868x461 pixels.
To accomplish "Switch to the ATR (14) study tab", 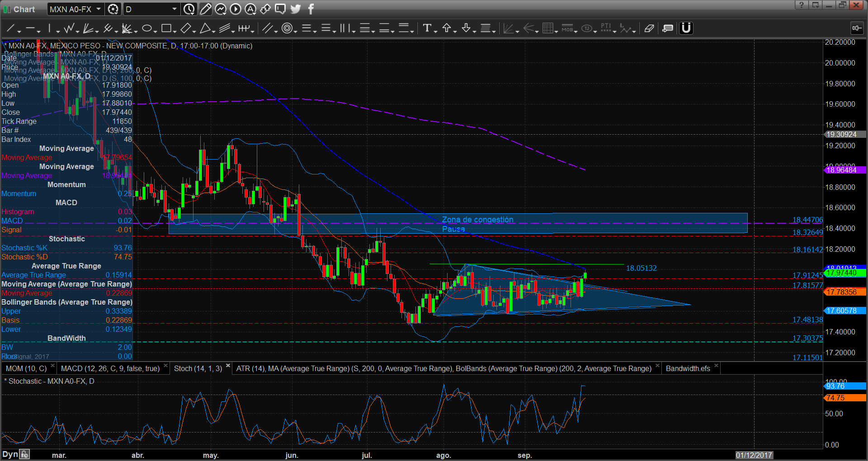I will pos(443,368).
